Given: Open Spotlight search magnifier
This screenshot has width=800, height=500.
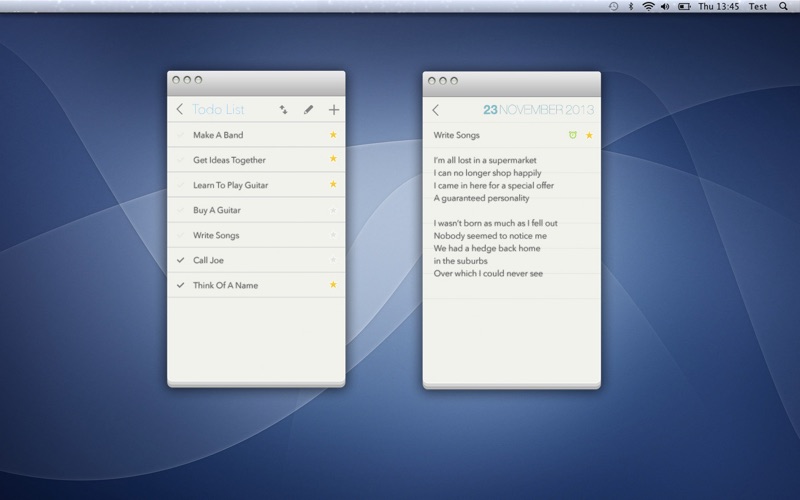Looking at the screenshot, I should click(783, 6).
